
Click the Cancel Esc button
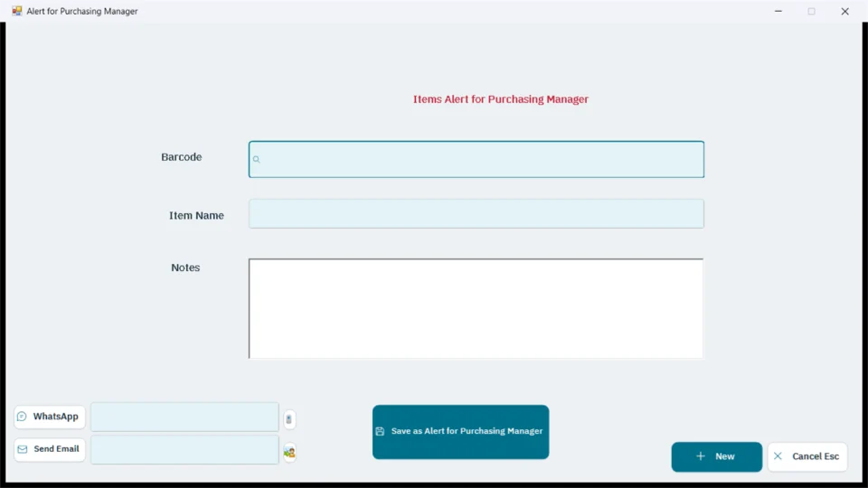[807, 456]
